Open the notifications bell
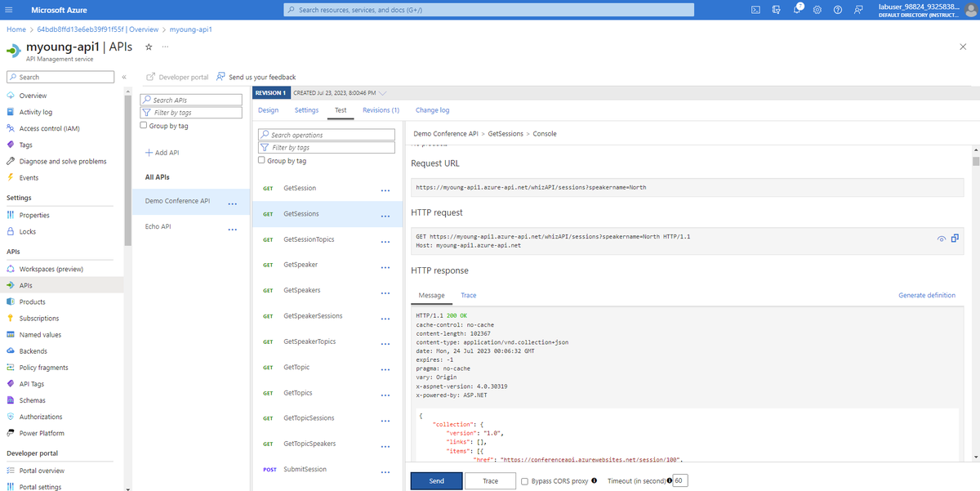The width and height of the screenshot is (980, 491). [797, 10]
